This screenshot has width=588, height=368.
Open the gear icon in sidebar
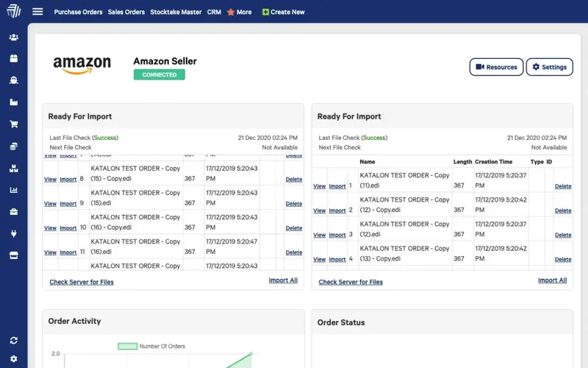(x=13, y=360)
